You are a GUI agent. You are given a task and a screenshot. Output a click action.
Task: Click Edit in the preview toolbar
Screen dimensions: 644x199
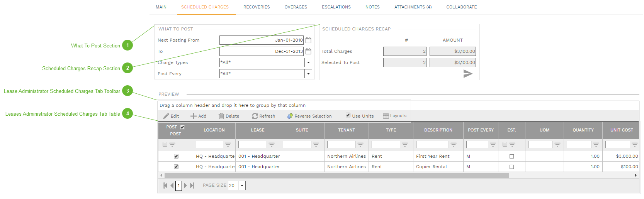coord(171,116)
